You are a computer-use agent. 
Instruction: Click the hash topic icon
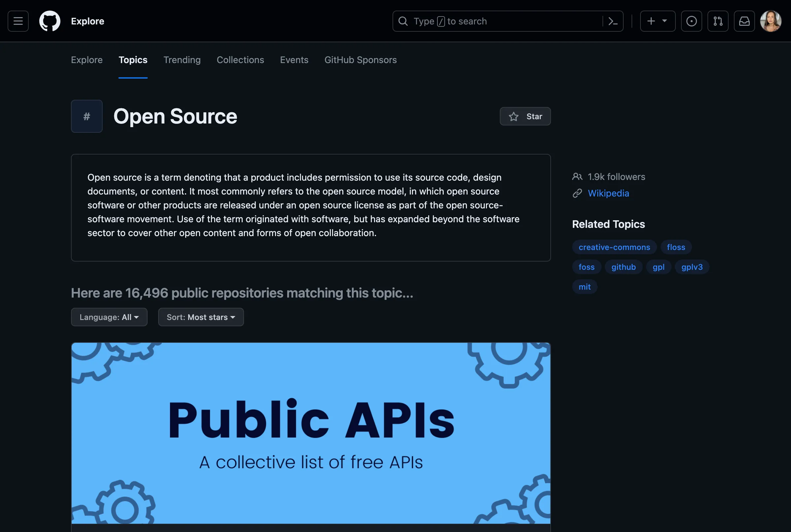[87, 116]
